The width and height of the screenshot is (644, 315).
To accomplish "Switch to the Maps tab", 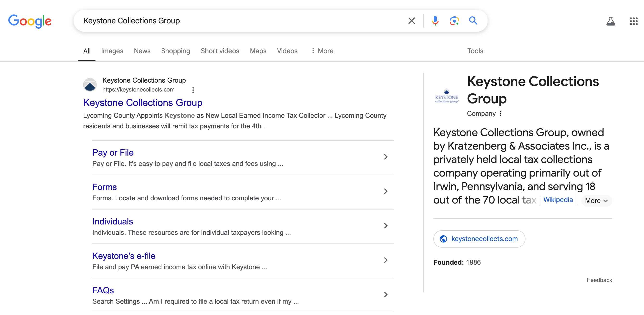I will [258, 51].
